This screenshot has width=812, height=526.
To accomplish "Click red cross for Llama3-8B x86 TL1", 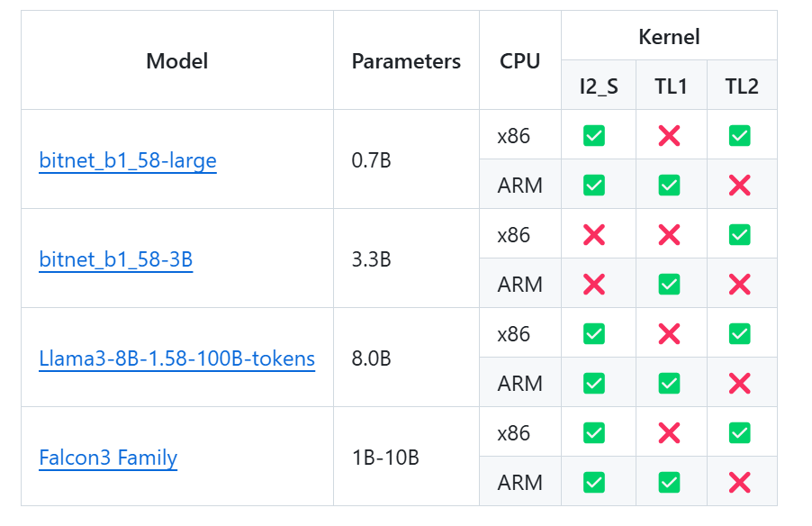I will coord(669,334).
